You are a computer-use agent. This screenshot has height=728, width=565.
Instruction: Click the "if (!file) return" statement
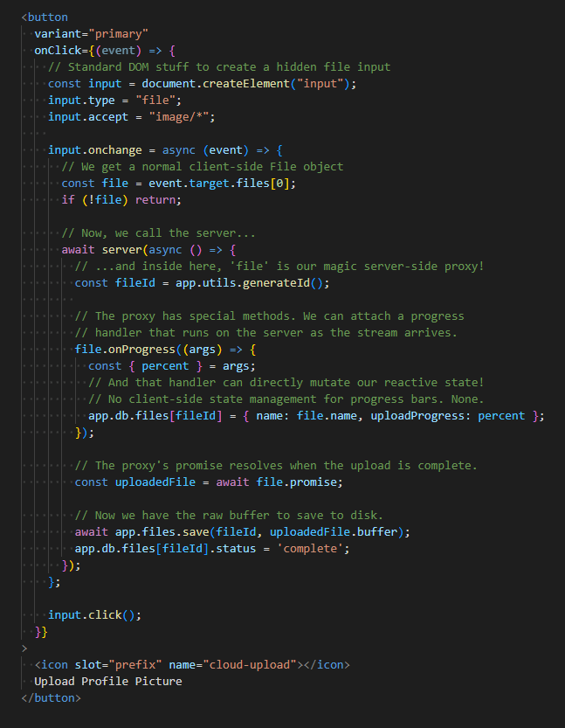pos(121,199)
